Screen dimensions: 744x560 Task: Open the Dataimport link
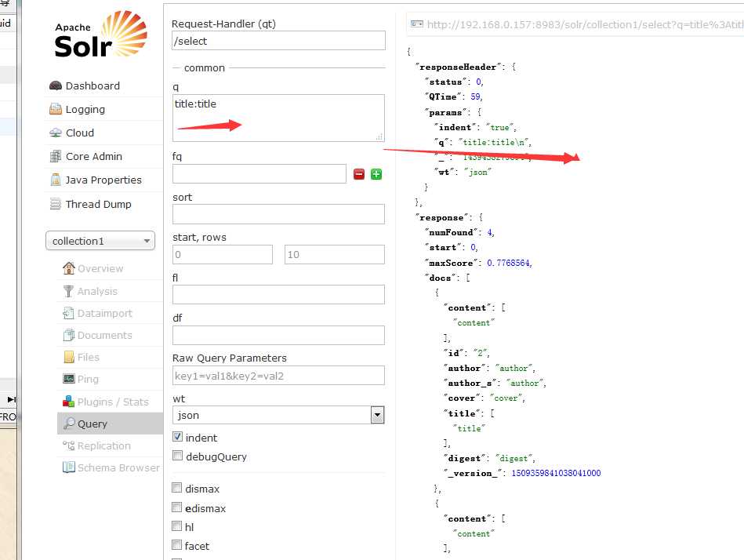(x=105, y=313)
